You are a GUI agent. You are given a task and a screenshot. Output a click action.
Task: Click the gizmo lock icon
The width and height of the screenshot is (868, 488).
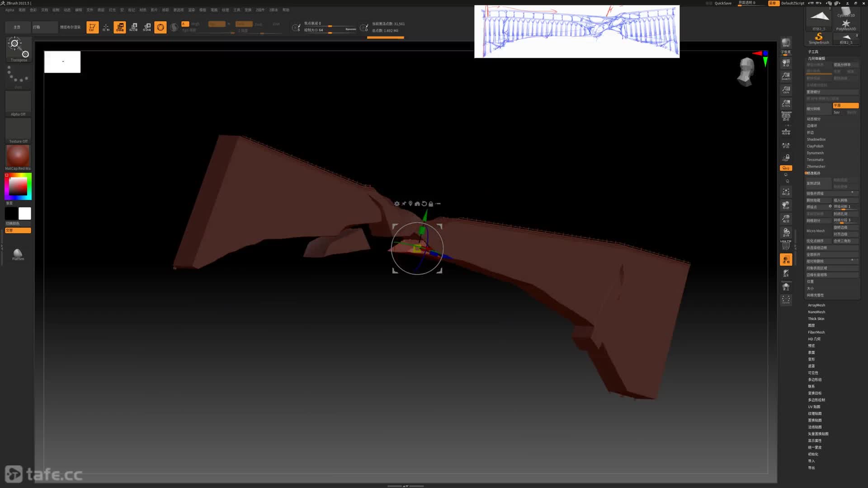pos(431,204)
